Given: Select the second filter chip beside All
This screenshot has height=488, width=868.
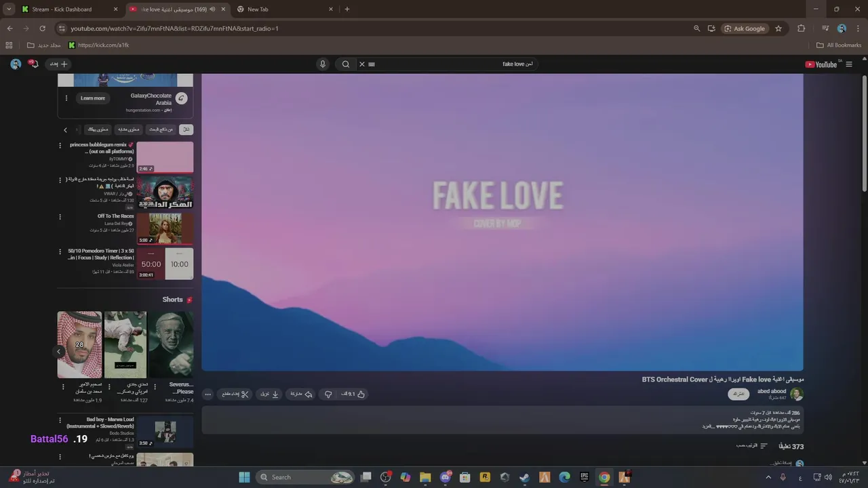Looking at the screenshot, I should click(160, 129).
